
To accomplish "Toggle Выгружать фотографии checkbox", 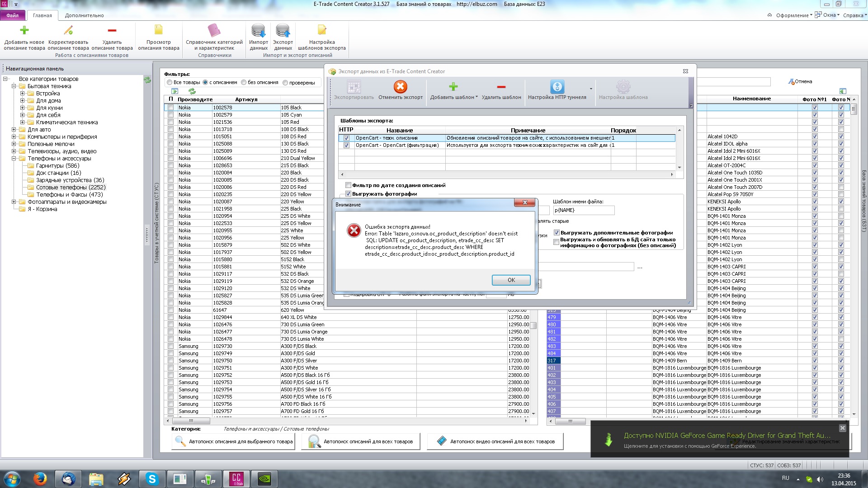I will 348,193.
